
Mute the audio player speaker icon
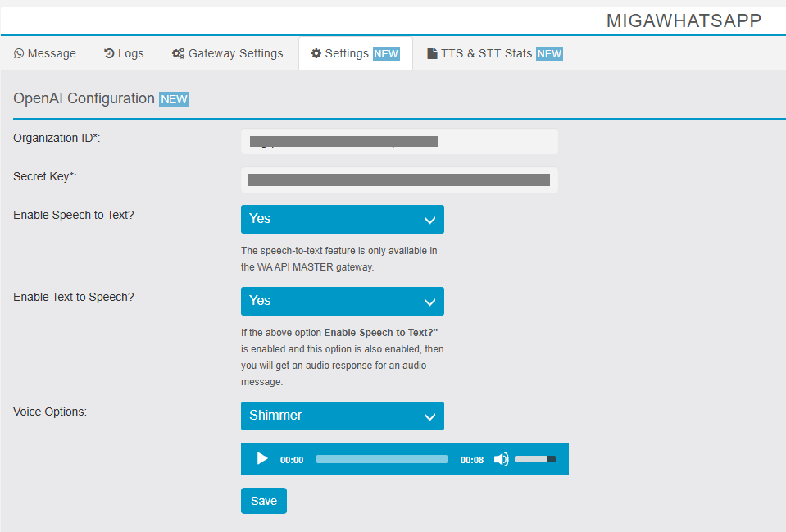click(501, 459)
